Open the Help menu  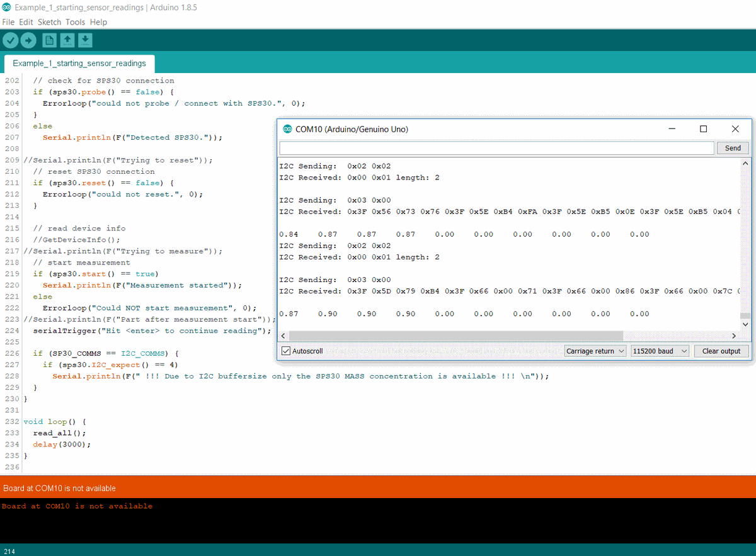(98, 22)
